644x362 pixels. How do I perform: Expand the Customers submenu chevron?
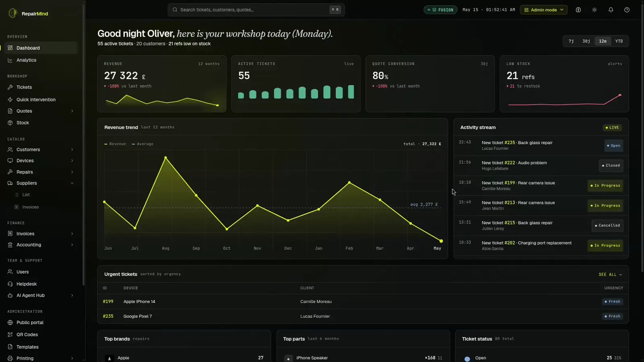72,150
